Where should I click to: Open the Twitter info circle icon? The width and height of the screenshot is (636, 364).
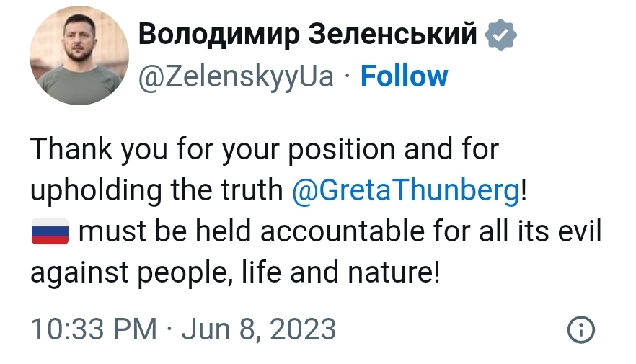(x=581, y=329)
